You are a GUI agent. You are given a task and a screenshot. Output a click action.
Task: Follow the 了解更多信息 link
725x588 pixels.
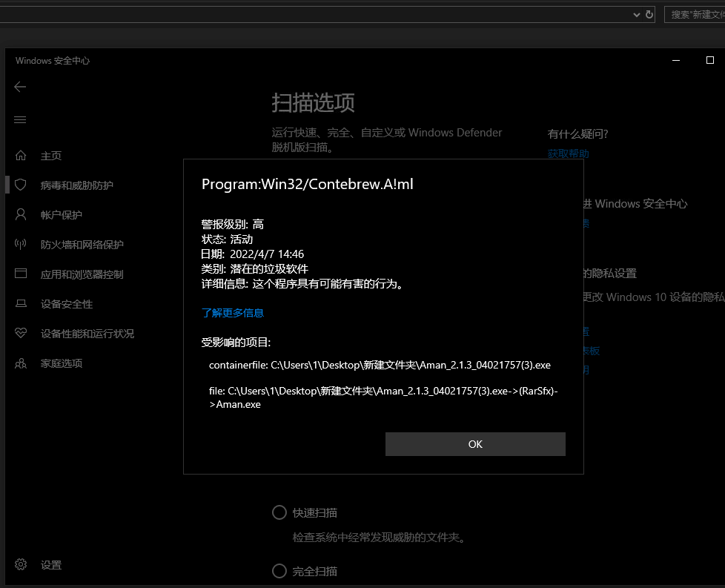click(x=233, y=313)
